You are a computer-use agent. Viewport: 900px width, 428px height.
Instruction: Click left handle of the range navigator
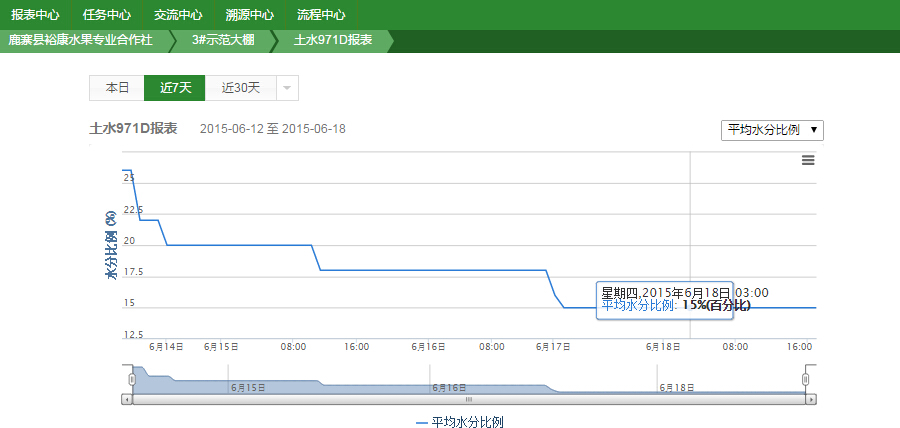(131, 380)
